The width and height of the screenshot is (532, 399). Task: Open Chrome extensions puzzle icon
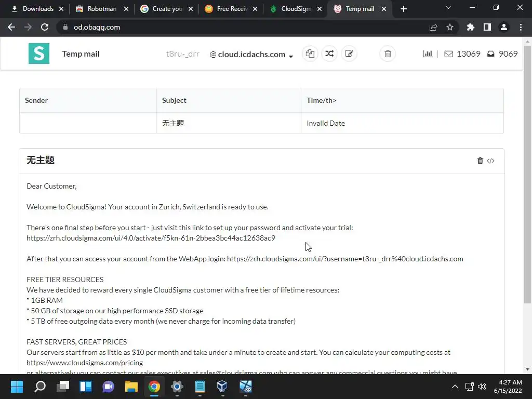471,27
